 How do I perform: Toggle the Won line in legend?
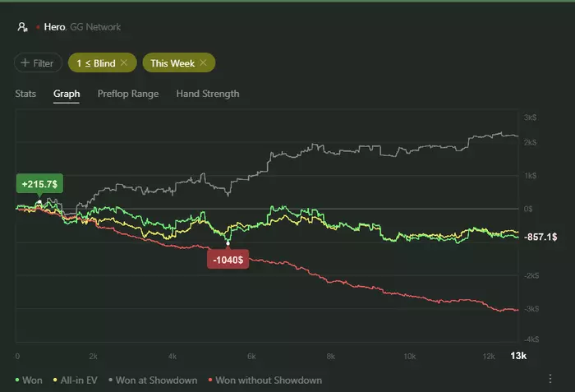click(x=30, y=380)
